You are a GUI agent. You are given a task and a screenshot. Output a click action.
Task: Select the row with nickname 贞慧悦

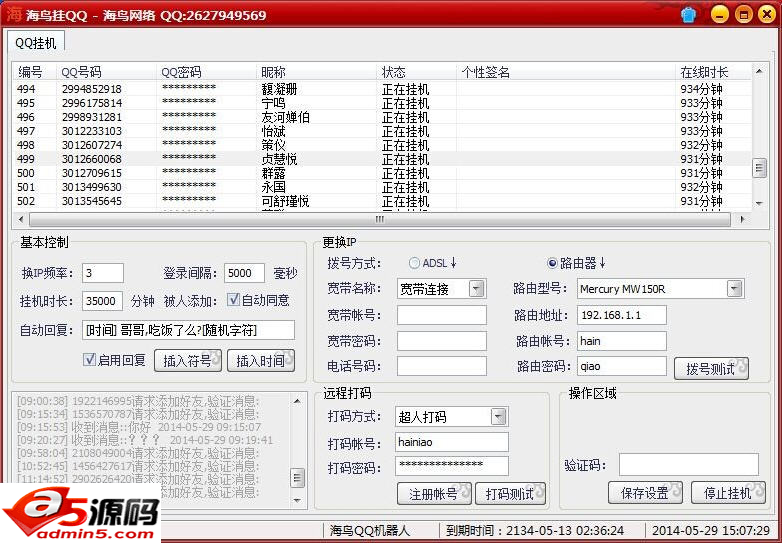coord(382,159)
